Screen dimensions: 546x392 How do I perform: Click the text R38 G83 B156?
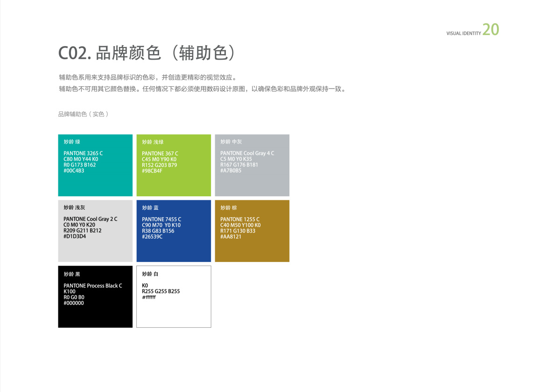click(158, 231)
